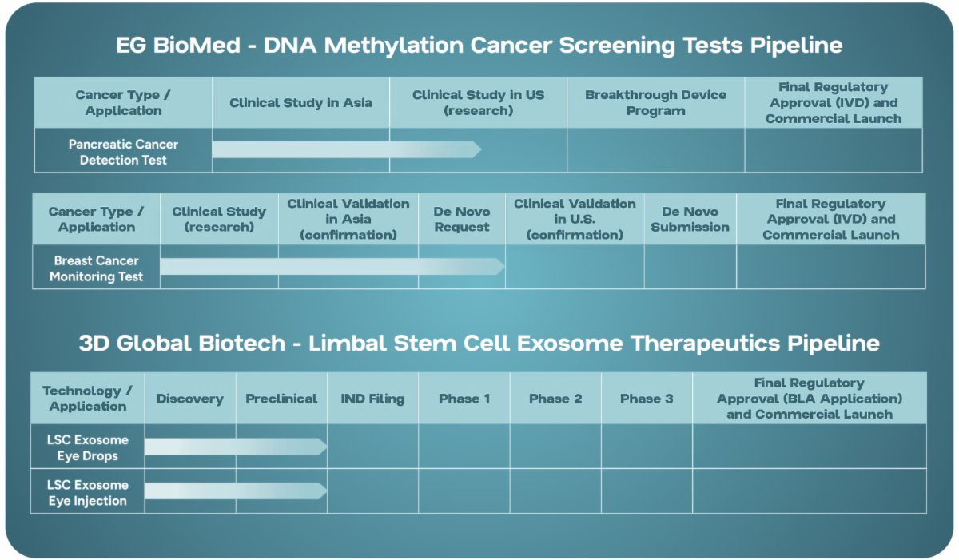Click the Phase 3 column header
This screenshot has height=560, width=959.
coord(647,399)
